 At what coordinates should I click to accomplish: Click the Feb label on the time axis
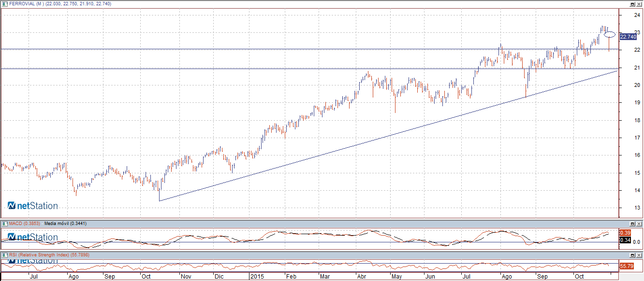[x=291, y=277]
